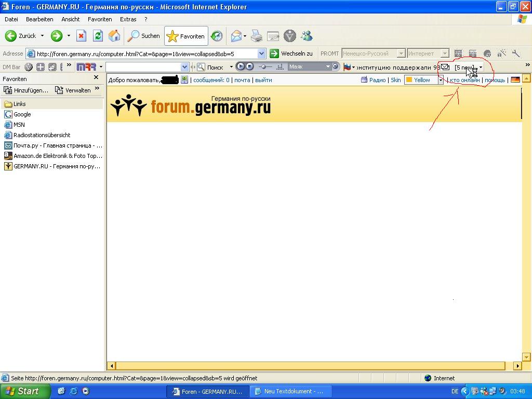
Task: Click the PROMT magic wand icon
Action: click(501, 54)
